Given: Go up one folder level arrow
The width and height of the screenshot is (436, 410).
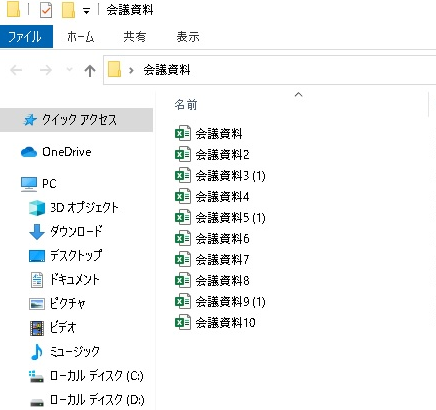Looking at the screenshot, I should (x=90, y=70).
